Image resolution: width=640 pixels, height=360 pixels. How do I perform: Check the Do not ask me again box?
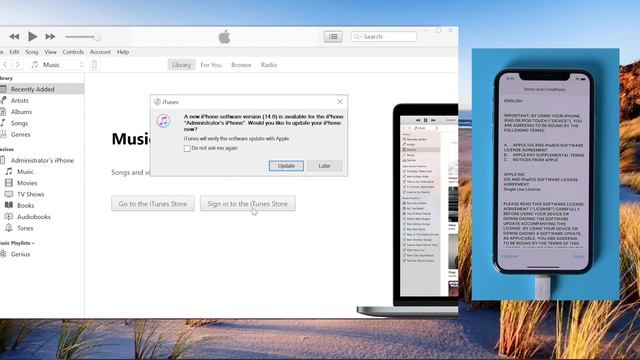187,149
